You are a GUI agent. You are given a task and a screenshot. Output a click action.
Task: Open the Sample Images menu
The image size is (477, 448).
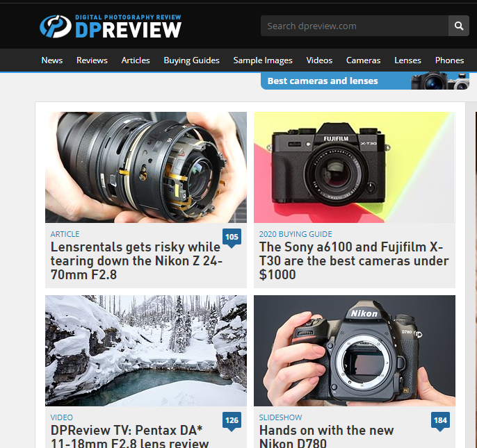click(x=263, y=60)
